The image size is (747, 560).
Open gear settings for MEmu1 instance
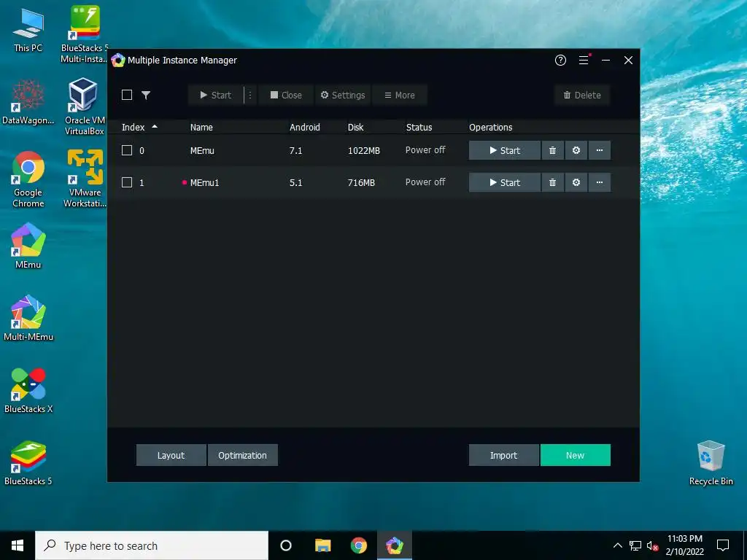[576, 182]
